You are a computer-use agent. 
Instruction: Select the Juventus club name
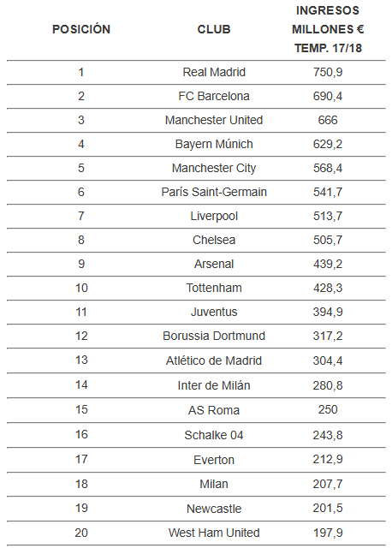point(214,312)
